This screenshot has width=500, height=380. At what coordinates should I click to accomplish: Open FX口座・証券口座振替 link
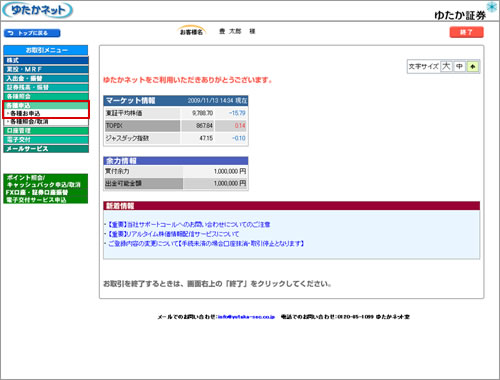(x=37, y=192)
